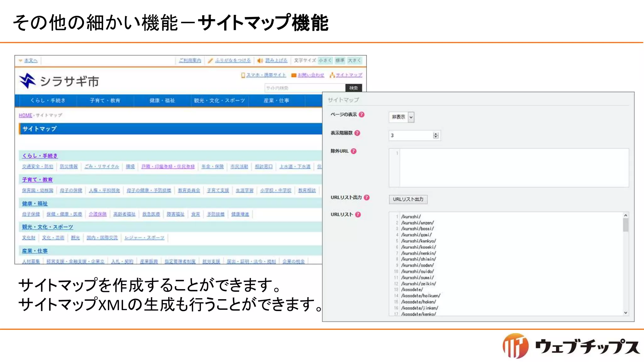The width and height of the screenshot is (644, 362).
Task: Click the help icon beside ページの表示
Action: pos(362,114)
